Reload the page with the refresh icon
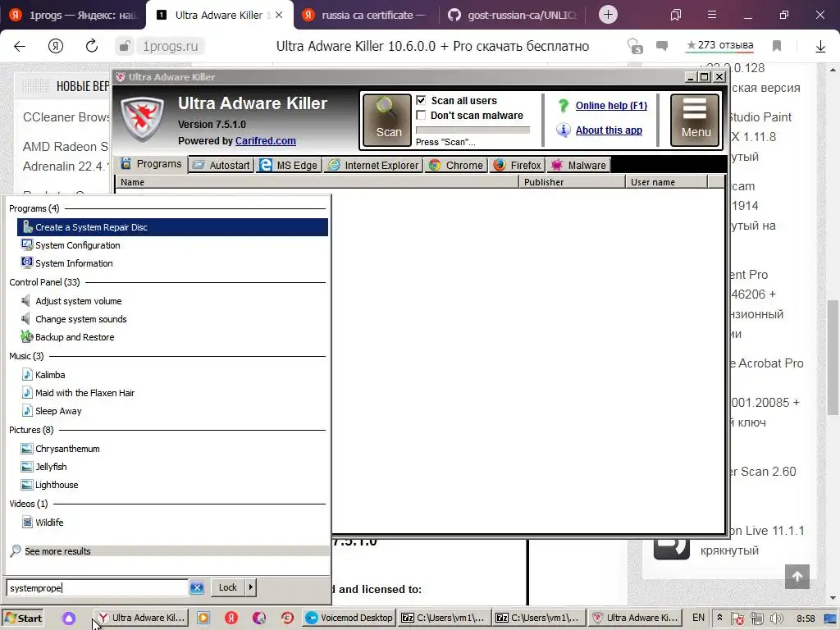 tap(92, 46)
